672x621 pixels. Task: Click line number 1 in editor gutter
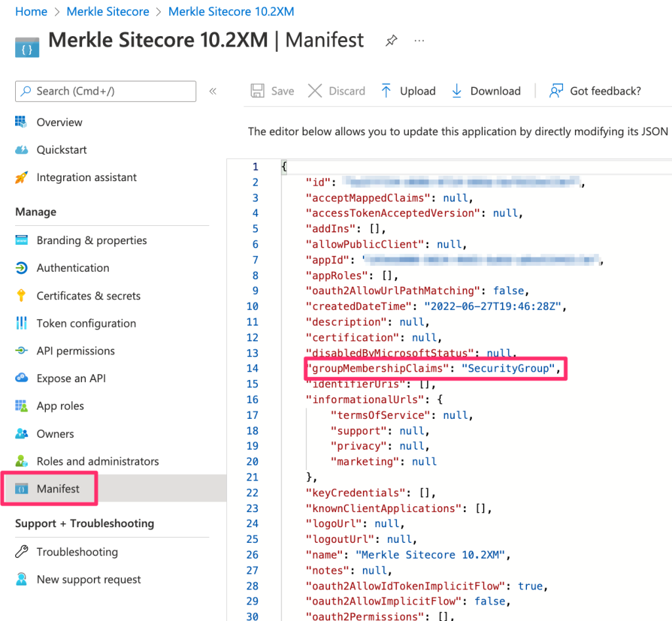[255, 166]
